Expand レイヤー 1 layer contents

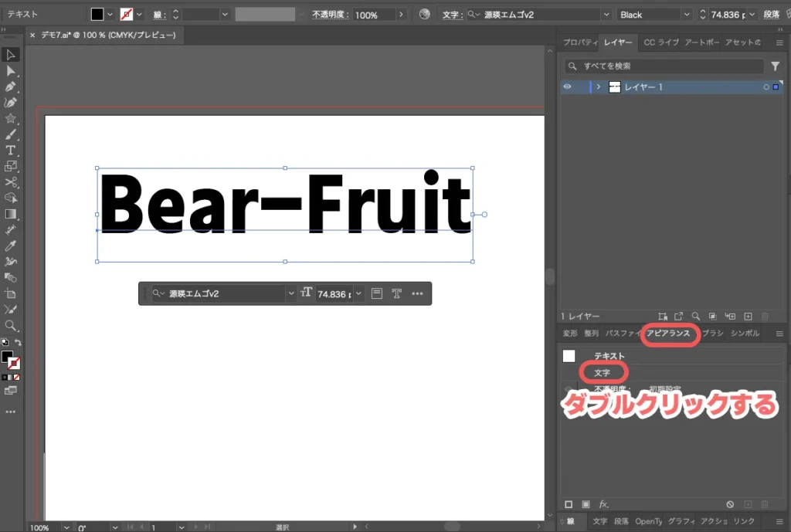coord(598,87)
